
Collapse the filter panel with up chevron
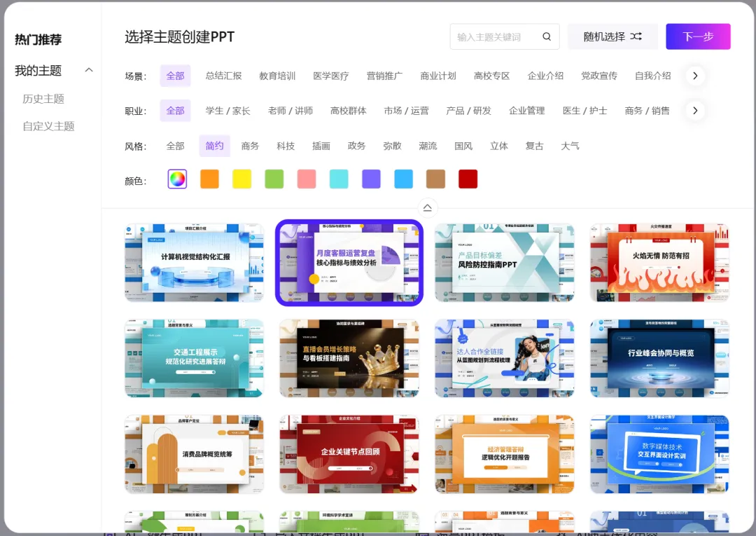pos(427,208)
